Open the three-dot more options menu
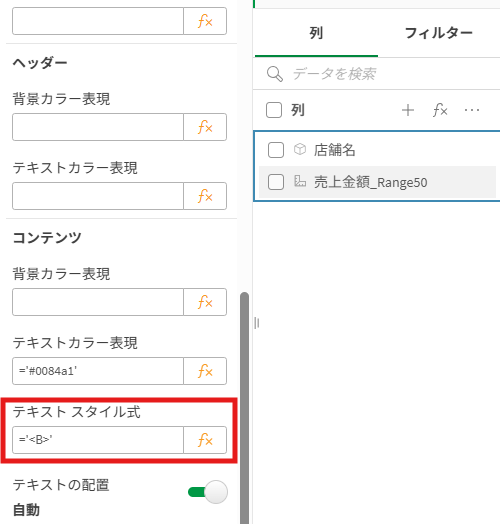Image resolution: width=500 pixels, height=524 pixels. click(472, 110)
